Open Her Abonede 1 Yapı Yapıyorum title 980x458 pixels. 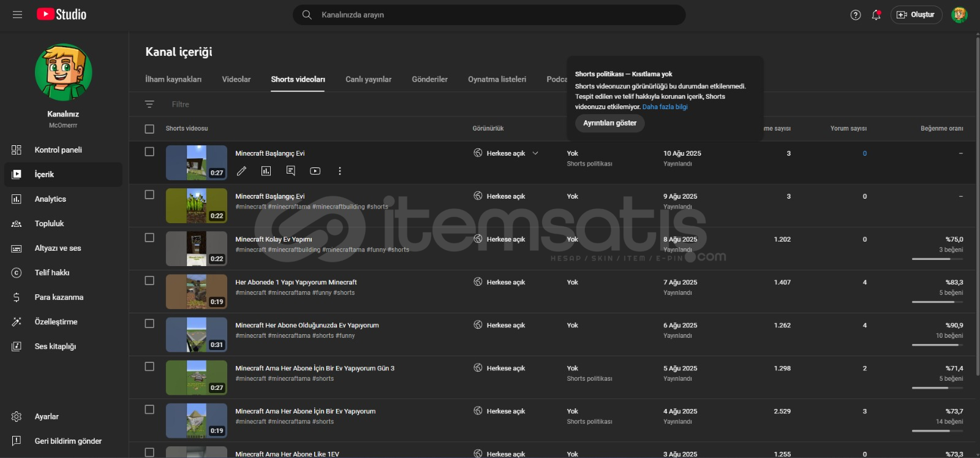(x=296, y=282)
